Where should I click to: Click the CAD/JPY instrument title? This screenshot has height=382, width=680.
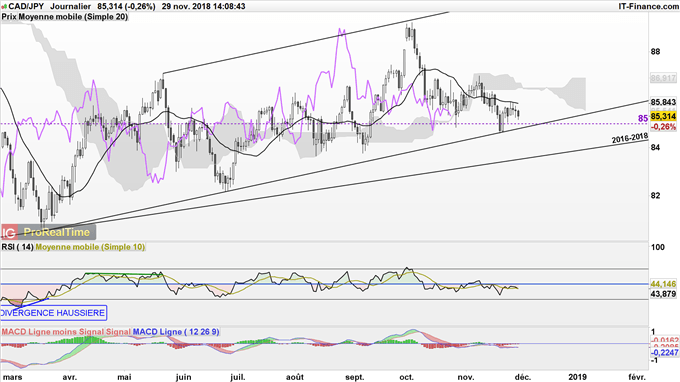(x=25, y=6)
